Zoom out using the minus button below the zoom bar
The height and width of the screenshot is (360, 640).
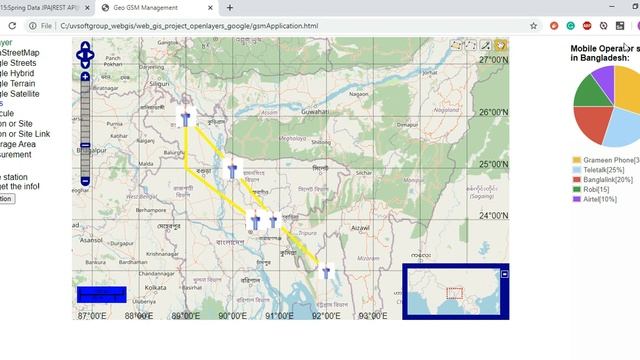pos(85,181)
